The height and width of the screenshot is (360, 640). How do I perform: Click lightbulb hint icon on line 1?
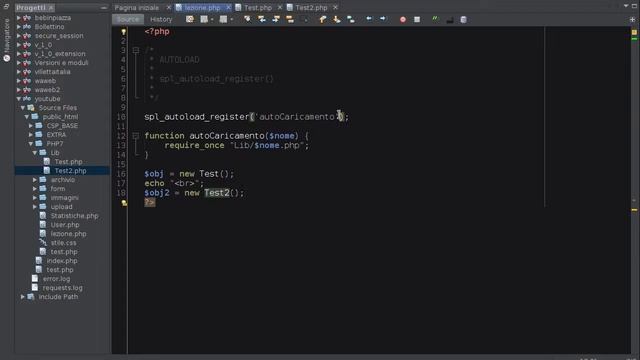click(123, 31)
